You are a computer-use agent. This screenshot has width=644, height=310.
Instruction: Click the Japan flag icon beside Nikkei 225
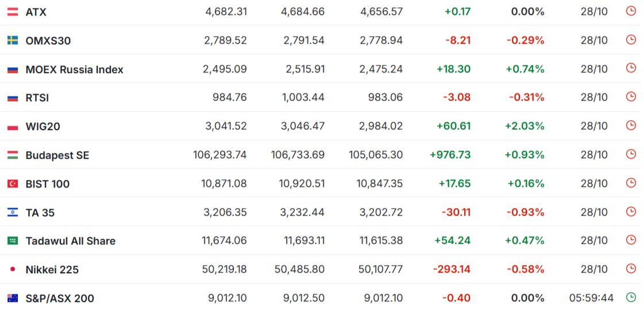click(x=13, y=269)
